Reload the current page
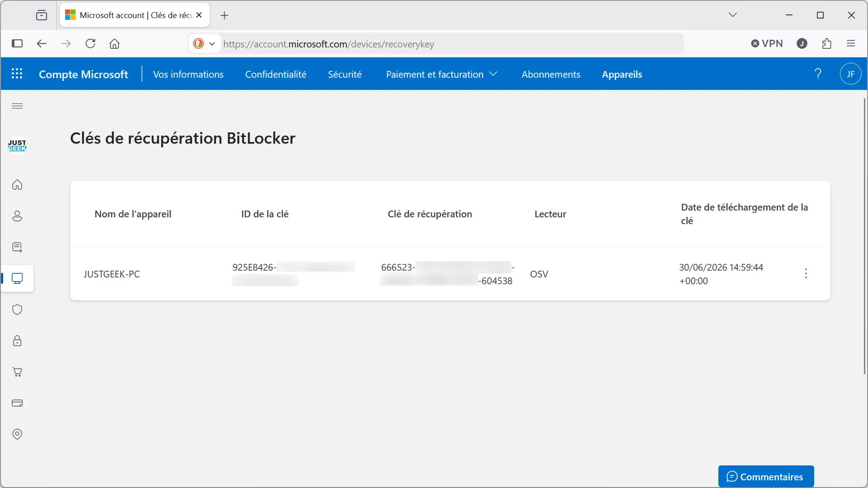This screenshot has width=868, height=488. tap(90, 43)
